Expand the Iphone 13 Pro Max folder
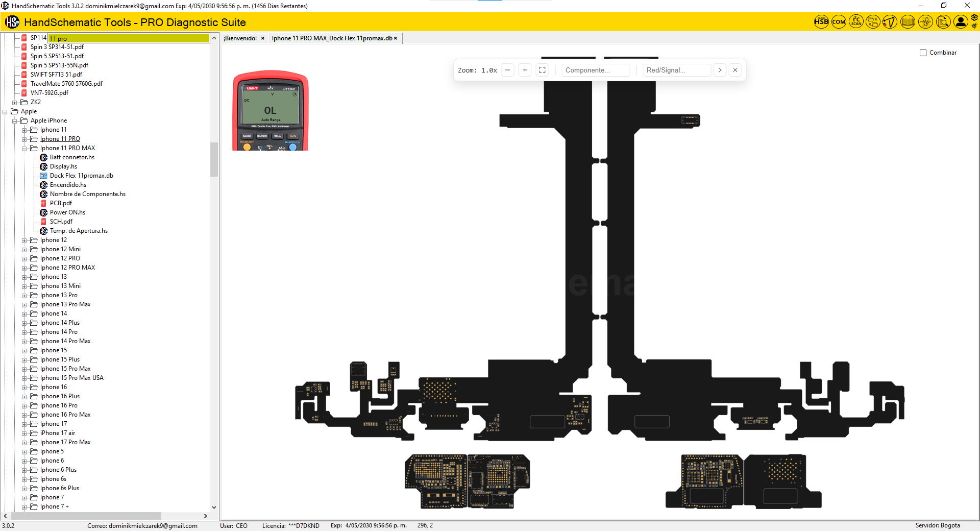The image size is (980, 531). 24,305
